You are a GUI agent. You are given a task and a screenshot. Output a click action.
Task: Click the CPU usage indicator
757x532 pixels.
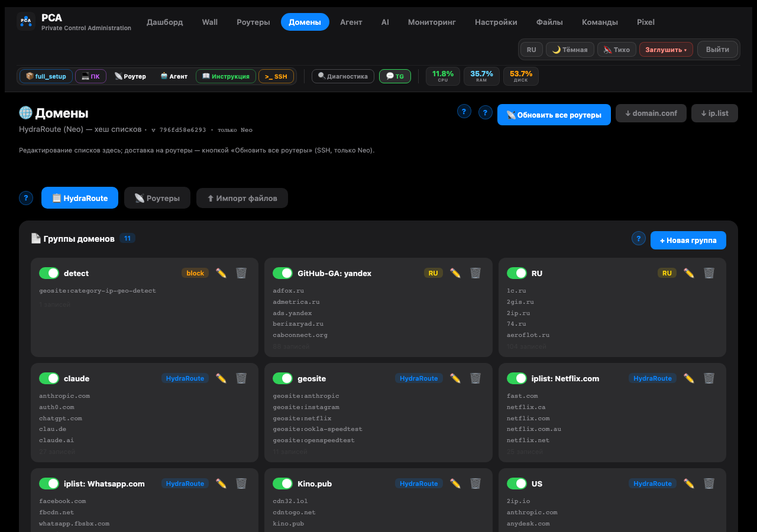pyautogui.click(x=443, y=76)
